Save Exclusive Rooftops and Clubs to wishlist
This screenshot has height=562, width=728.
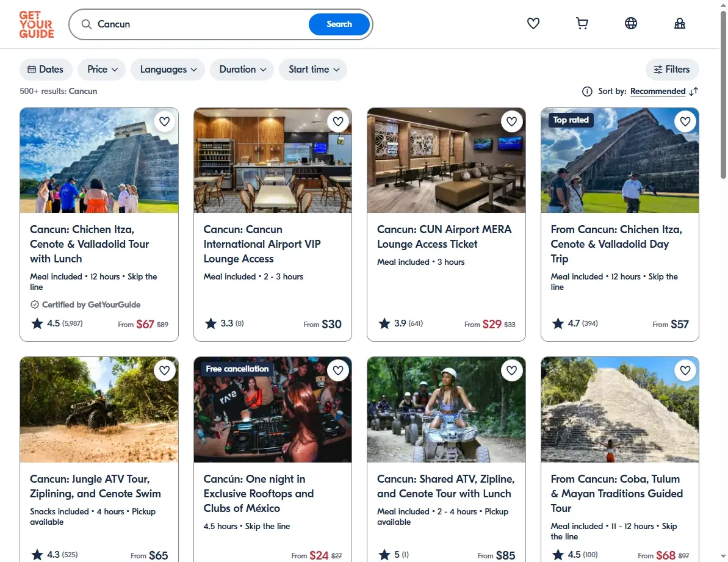[x=338, y=370]
